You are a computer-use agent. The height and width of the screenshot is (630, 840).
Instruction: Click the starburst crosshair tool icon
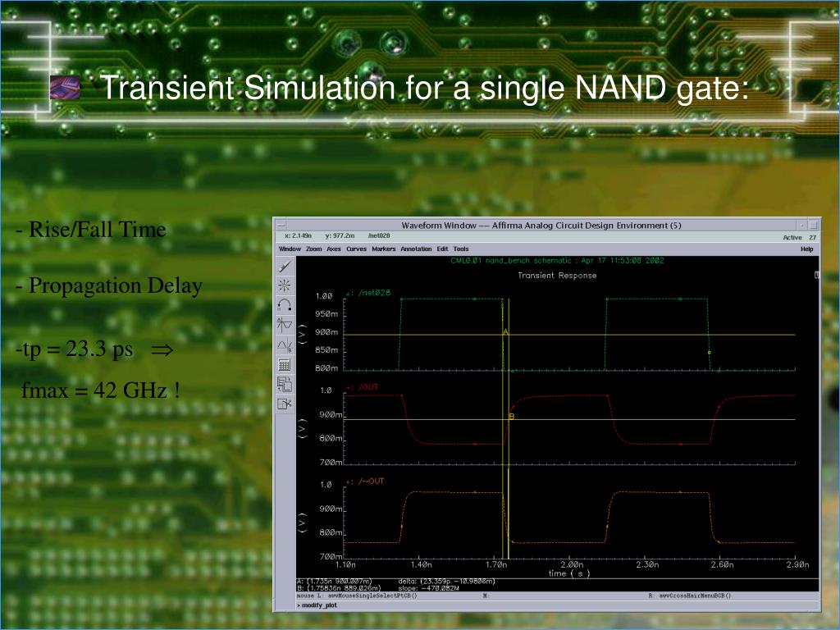pyautogui.click(x=285, y=285)
